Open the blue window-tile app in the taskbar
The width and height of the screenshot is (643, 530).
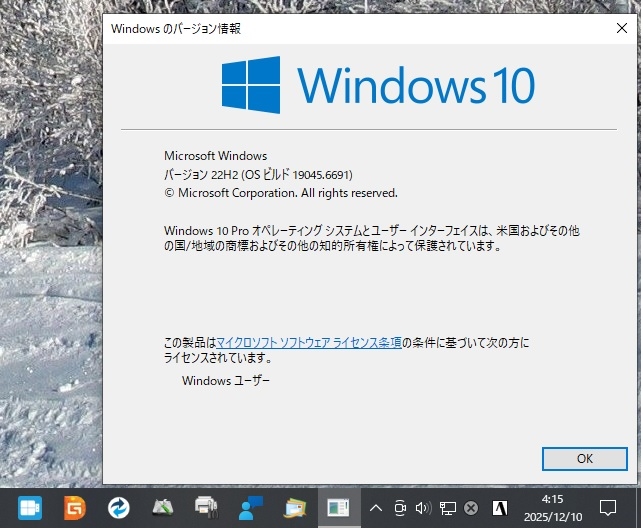[30, 508]
